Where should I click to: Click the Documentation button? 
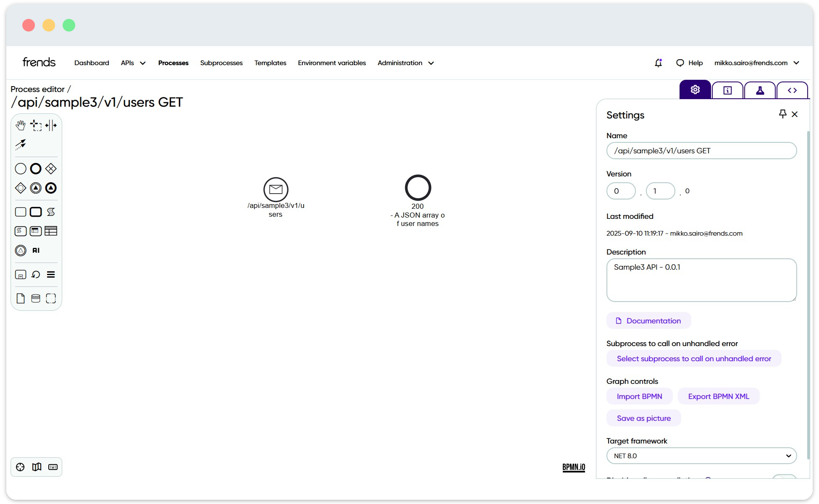tap(648, 321)
